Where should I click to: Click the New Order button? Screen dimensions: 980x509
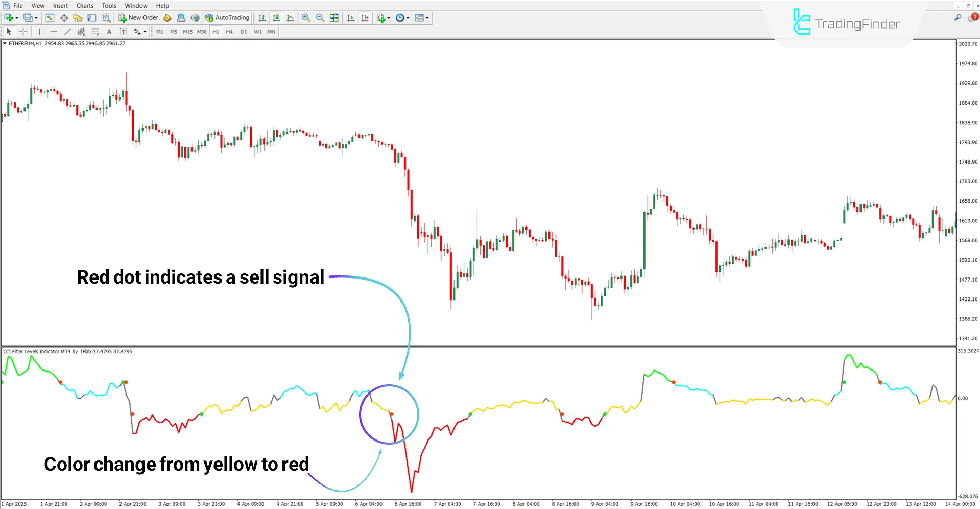click(138, 17)
